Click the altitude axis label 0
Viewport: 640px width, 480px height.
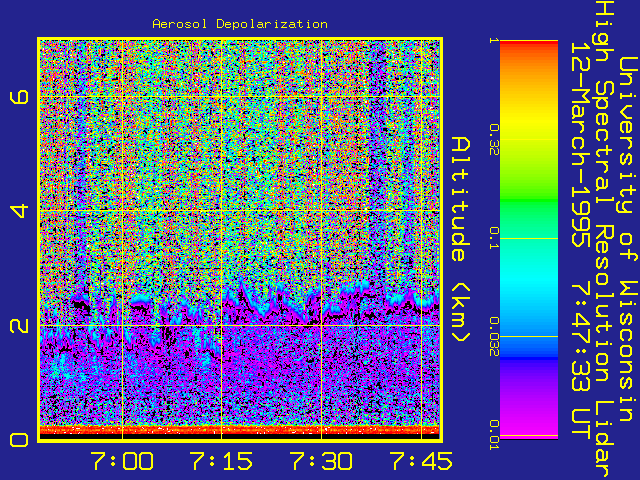click(x=19, y=440)
